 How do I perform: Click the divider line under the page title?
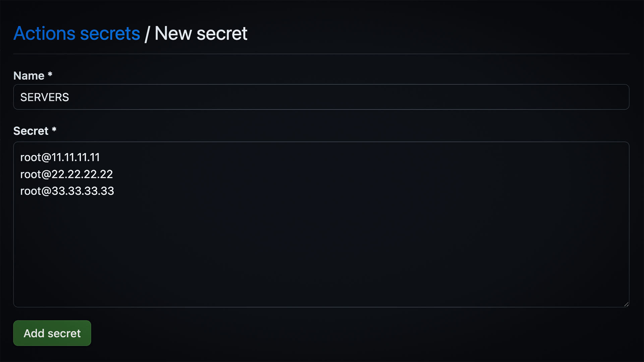[x=321, y=53]
